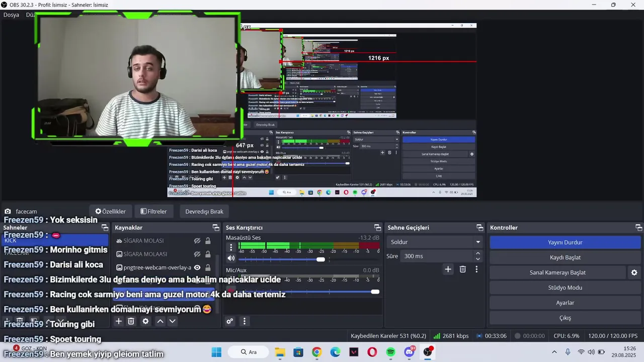The image size is (644, 362).
Task: Open transition properties kebab menu
Action: pos(476,269)
